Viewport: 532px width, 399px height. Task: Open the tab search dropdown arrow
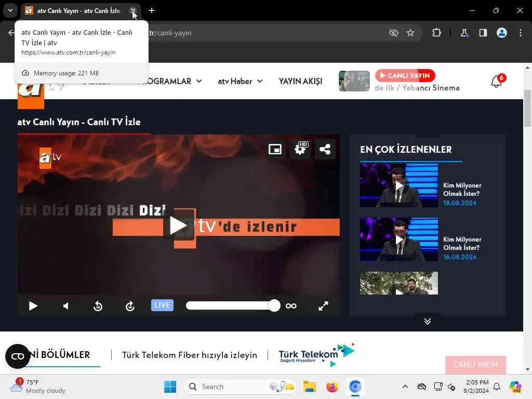[10, 10]
